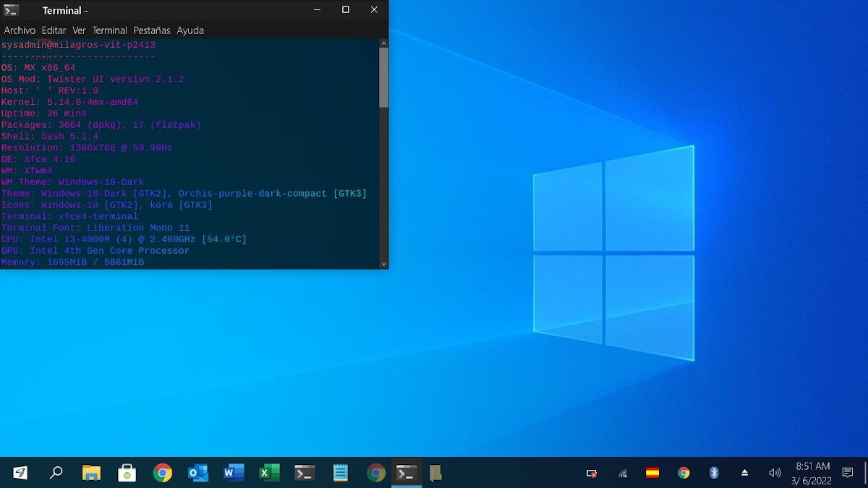Open the notification center icon
This screenshot has height=488, width=868.
pos(848,473)
